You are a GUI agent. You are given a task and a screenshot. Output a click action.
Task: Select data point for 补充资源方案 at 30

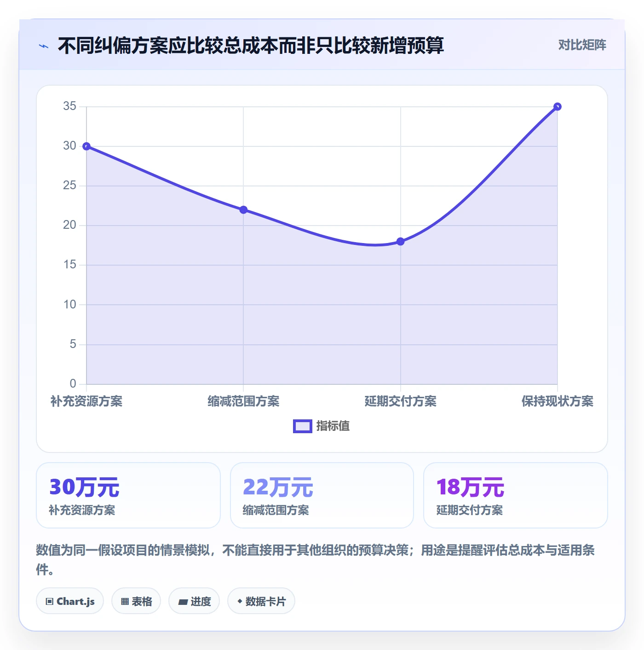pyautogui.click(x=86, y=146)
